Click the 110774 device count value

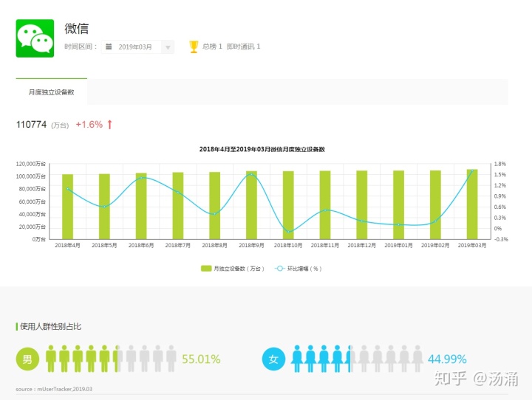tap(31, 125)
